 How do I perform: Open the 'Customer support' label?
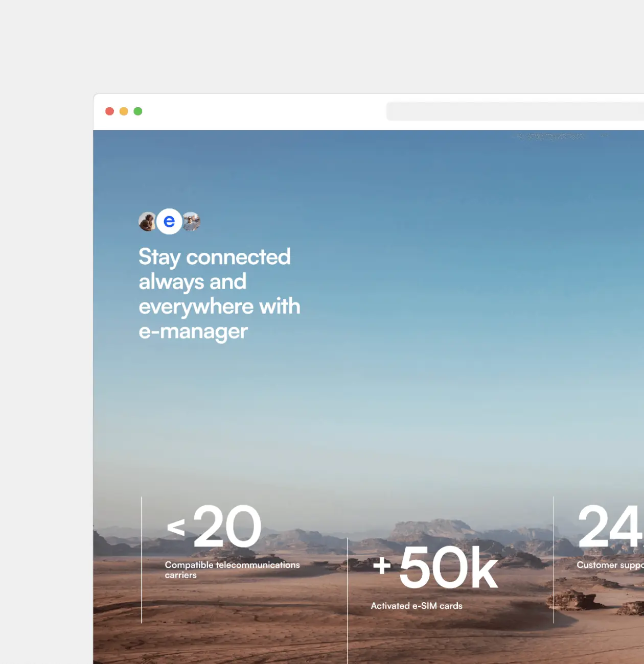tap(610, 565)
